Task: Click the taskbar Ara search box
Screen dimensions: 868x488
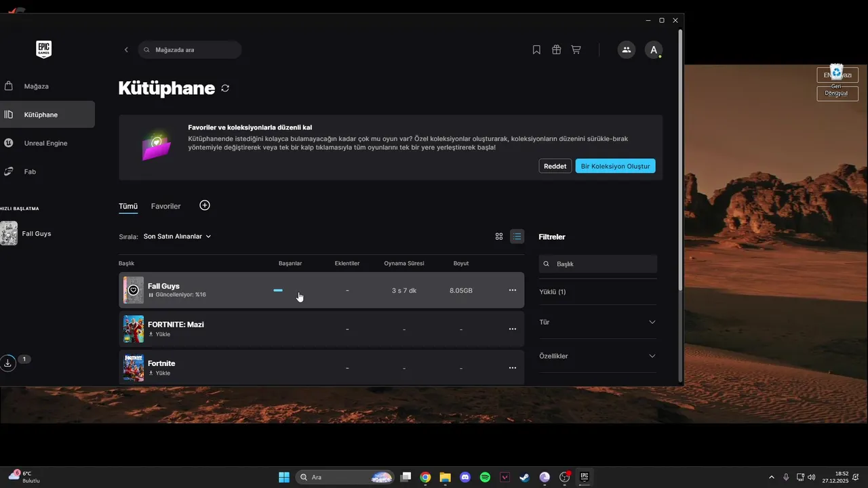Action: click(x=345, y=477)
